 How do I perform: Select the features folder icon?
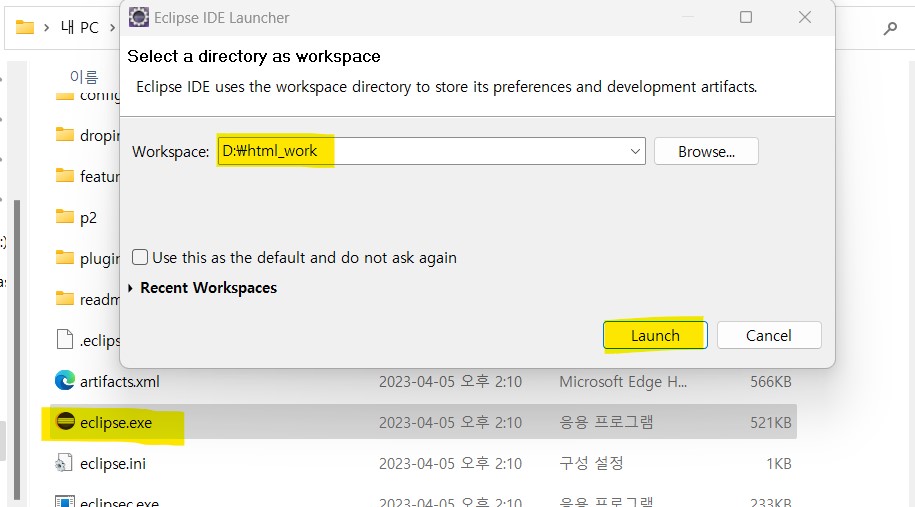click(65, 175)
